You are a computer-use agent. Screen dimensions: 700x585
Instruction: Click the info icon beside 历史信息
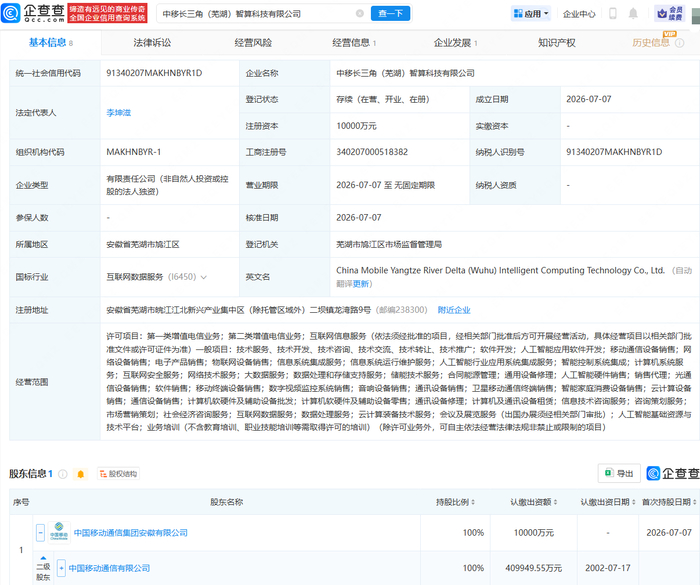click(680, 43)
